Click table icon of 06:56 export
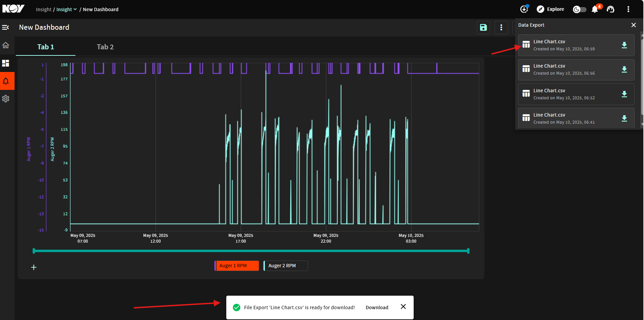 click(x=526, y=69)
